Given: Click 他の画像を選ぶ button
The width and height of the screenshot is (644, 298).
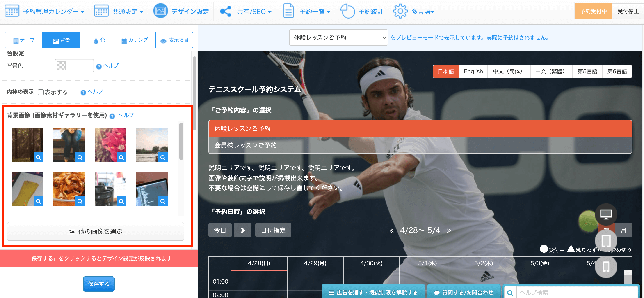Looking at the screenshot, I should (x=96, y=231).
